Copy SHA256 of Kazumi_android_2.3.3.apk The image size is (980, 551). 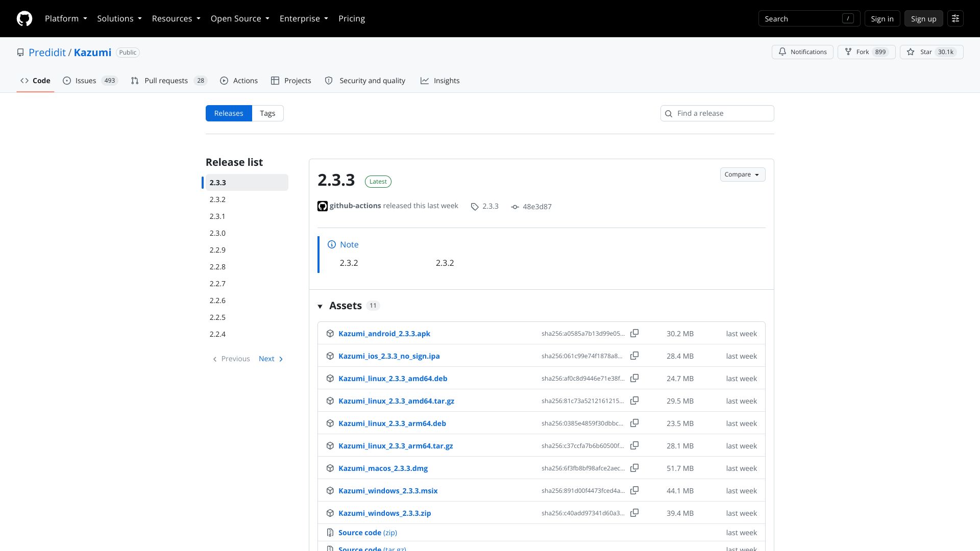(x=634, y=333)
